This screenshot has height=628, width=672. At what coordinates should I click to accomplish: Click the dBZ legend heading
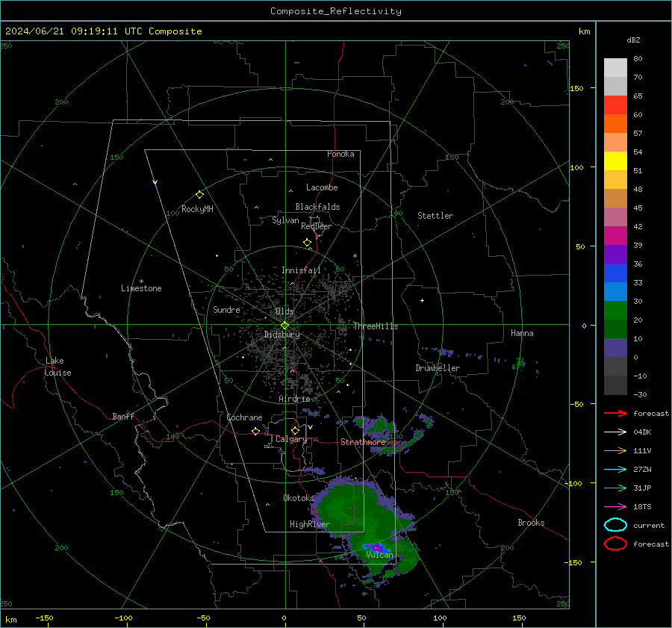[633, 40]
